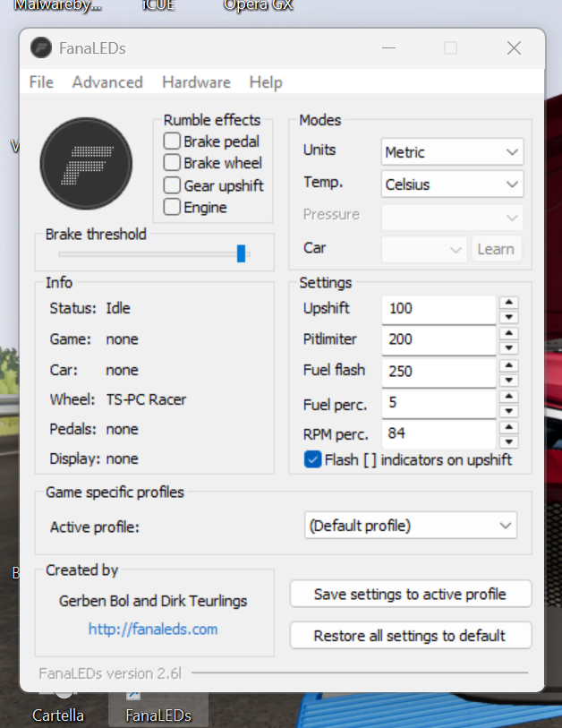This screenshot has height=728, width=562.
Task: Toggle the Gear upshift rumble checkbox
Action: [172, 185]
